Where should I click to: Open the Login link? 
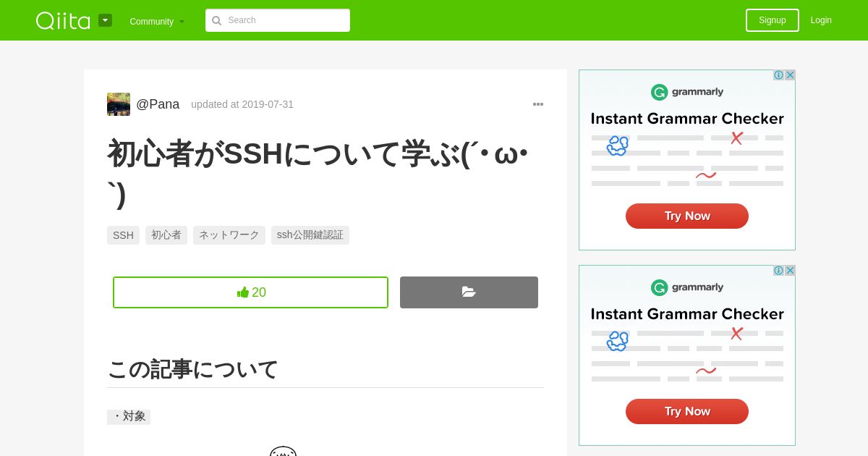821,20
